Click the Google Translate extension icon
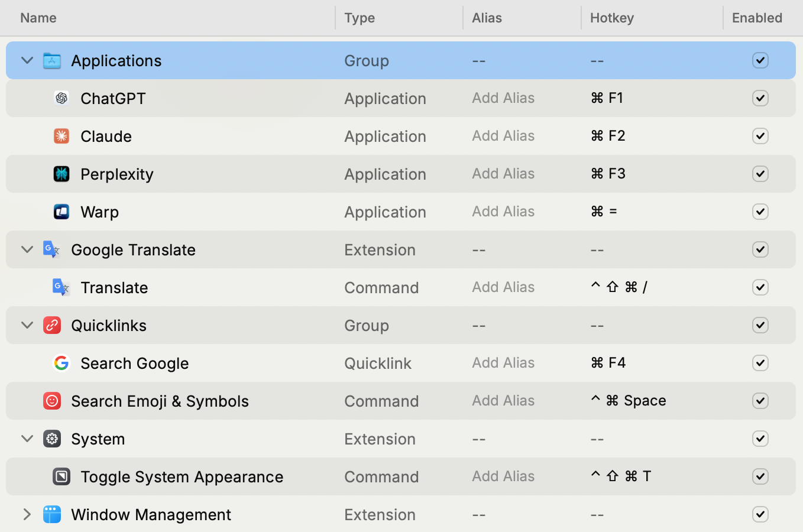This screenshot has width=803, height=532. point(52,249)
